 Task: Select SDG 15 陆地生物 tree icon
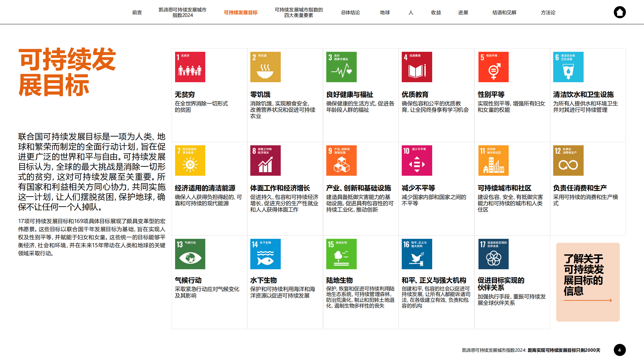[341, 254]
